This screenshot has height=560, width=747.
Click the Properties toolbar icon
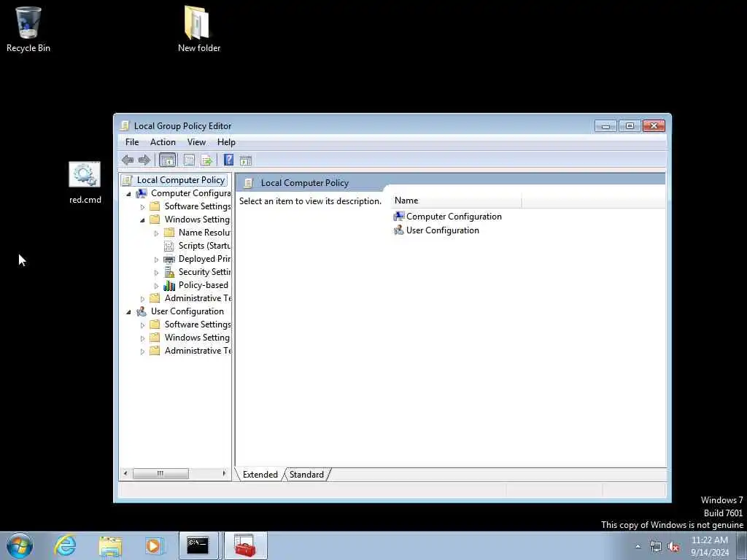click(x=189, y=160)
